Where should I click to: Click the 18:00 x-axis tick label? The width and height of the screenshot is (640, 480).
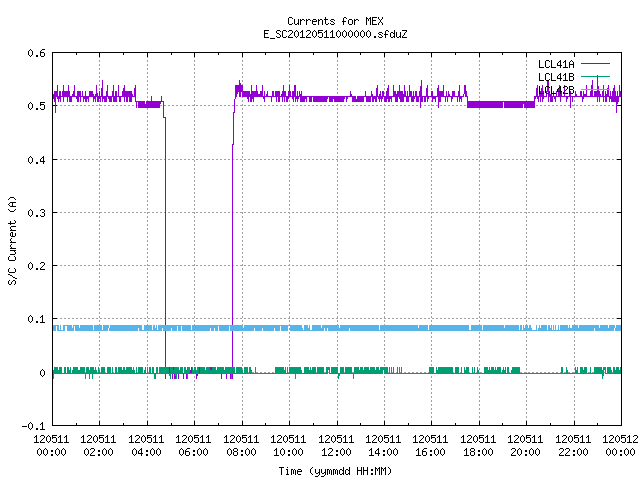pos(478,452)
